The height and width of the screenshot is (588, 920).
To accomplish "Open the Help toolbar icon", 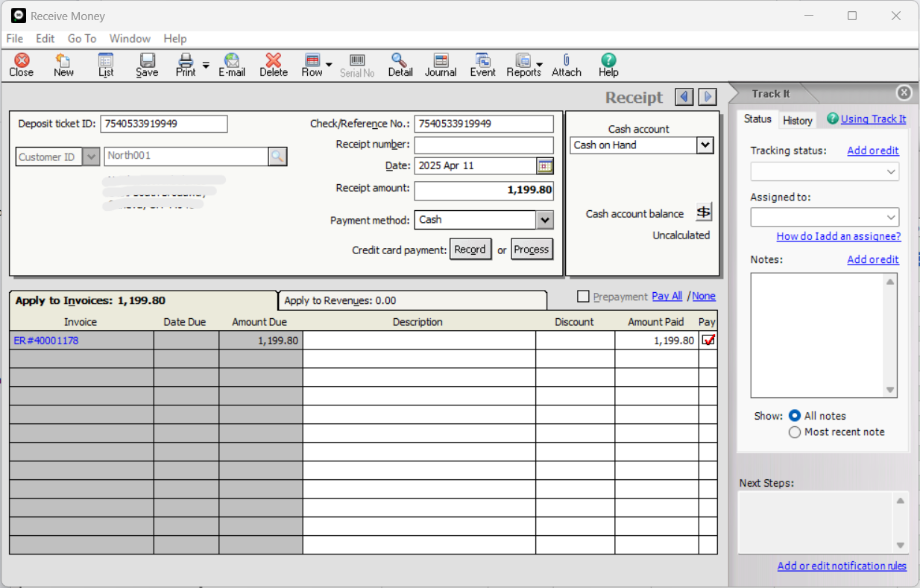I will 608,65.
